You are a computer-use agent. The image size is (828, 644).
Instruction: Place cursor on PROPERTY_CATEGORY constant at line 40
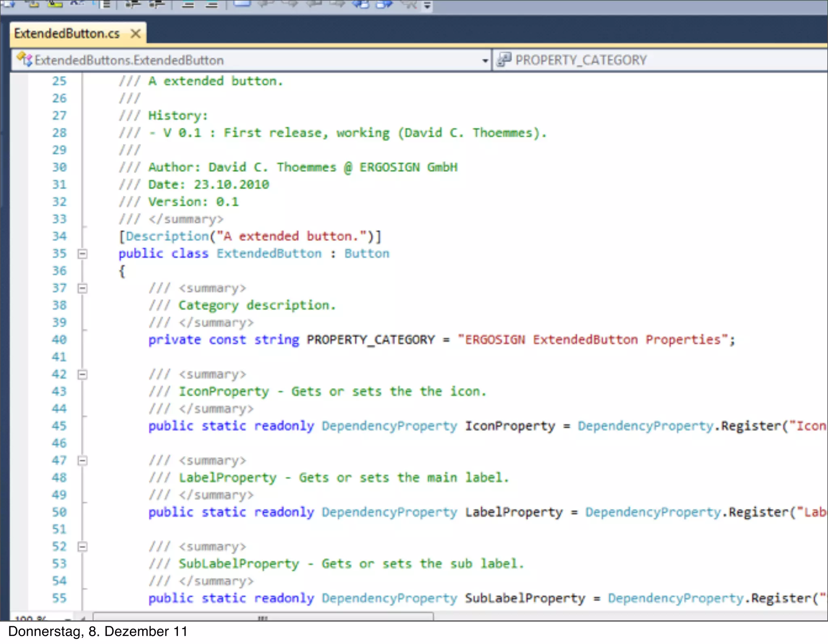370,340
